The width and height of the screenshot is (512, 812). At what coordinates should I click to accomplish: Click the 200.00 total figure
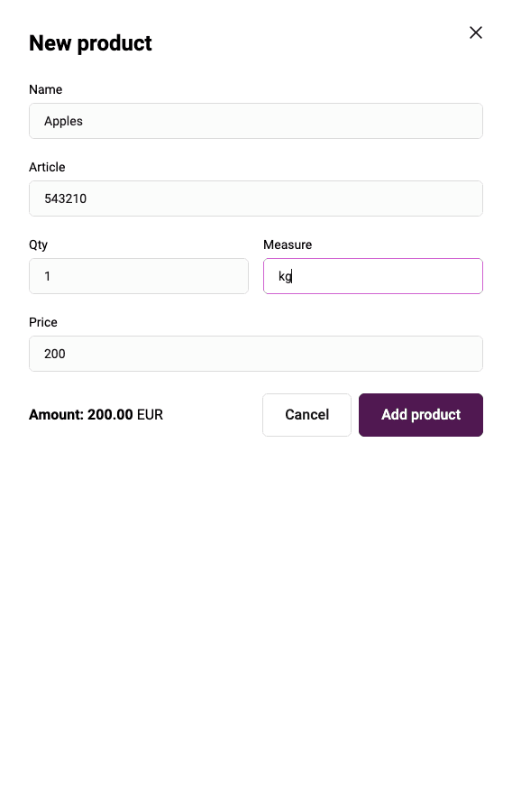(x=110, y=415)
